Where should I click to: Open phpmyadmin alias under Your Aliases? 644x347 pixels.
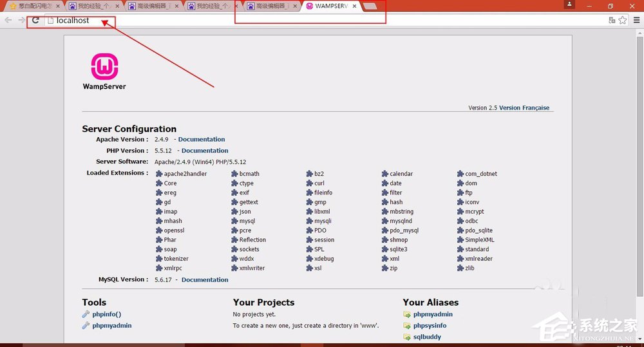point(433,314)
